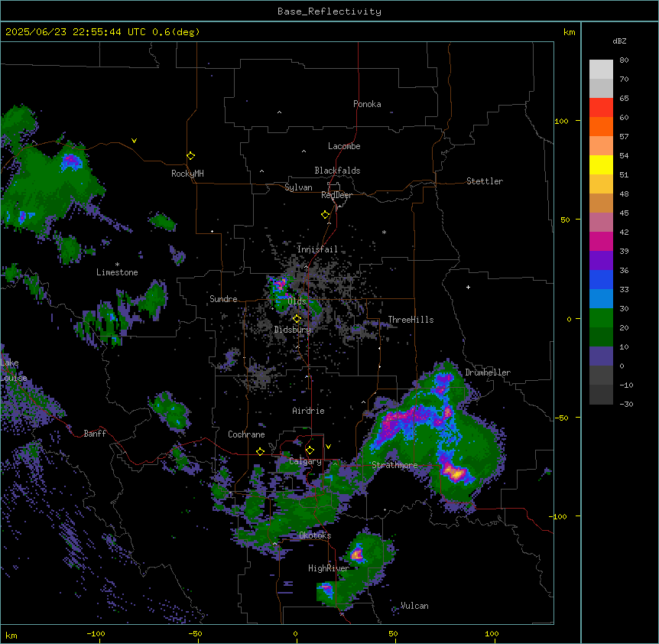Select the light gray 80-70 dBZ swatch
This screenshot has height=644, width=659.
(x=601, y=69)
